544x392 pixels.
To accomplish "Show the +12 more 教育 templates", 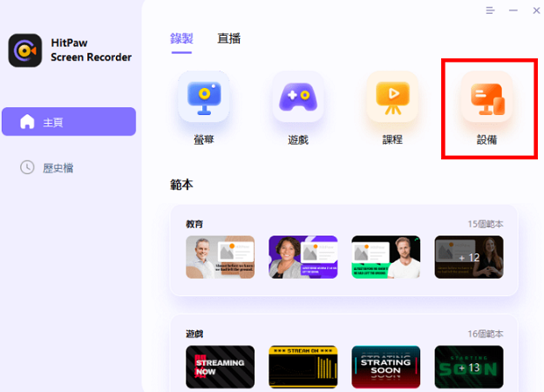I will (x=468, y=257).
